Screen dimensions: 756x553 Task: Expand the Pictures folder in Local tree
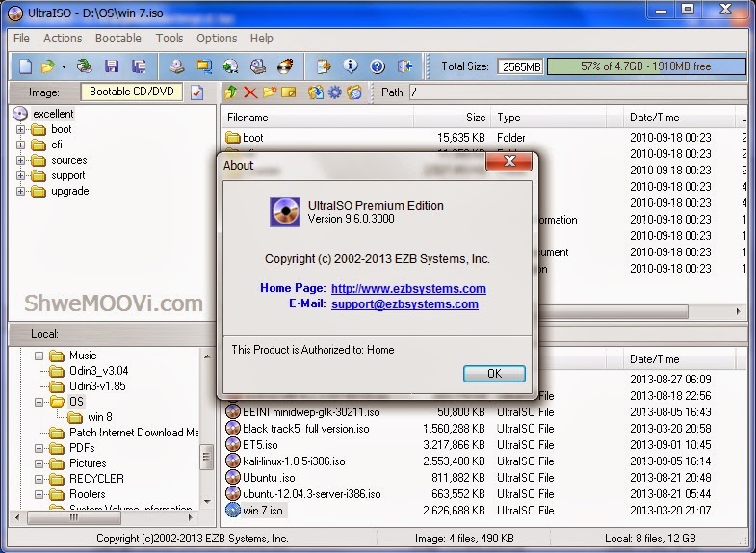pyautogui.click(x=39, y=463)
